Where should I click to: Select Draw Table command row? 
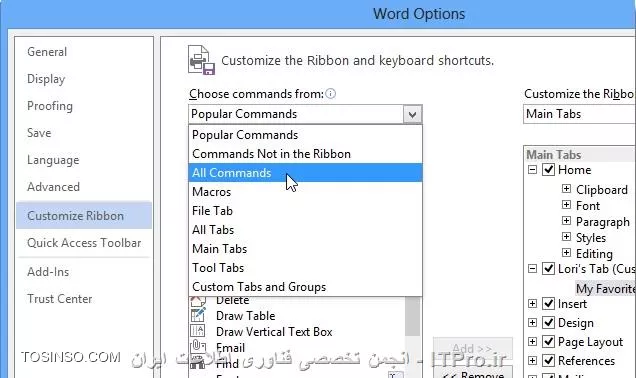click(x=297, y=316)
